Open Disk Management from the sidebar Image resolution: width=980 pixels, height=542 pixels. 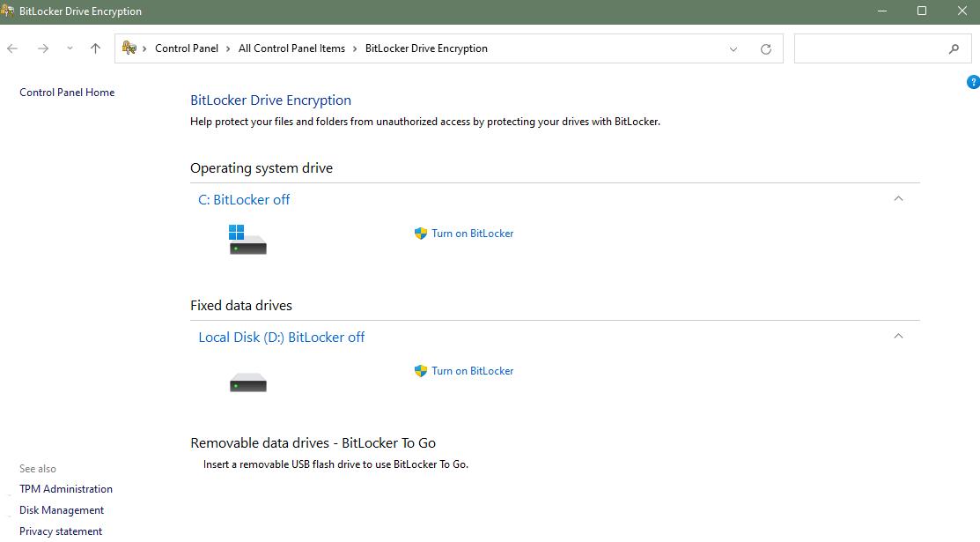click(x=61, y=509)
